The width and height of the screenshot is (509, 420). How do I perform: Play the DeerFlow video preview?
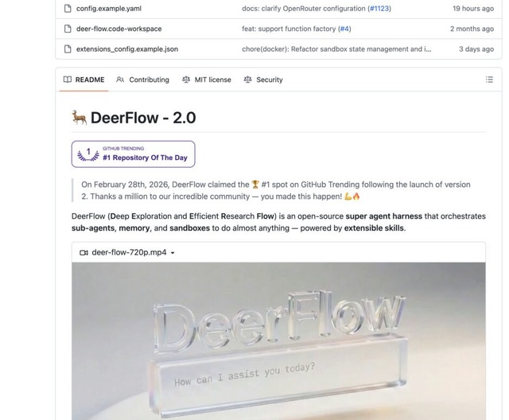tap(278, 340)
